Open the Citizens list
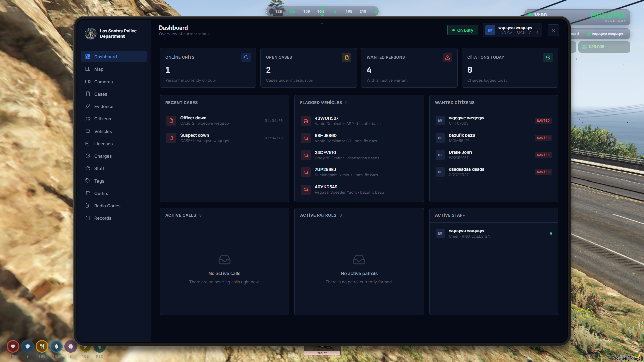Image resolution: width=644 pixels, height=362 pixels. (114, 119)
